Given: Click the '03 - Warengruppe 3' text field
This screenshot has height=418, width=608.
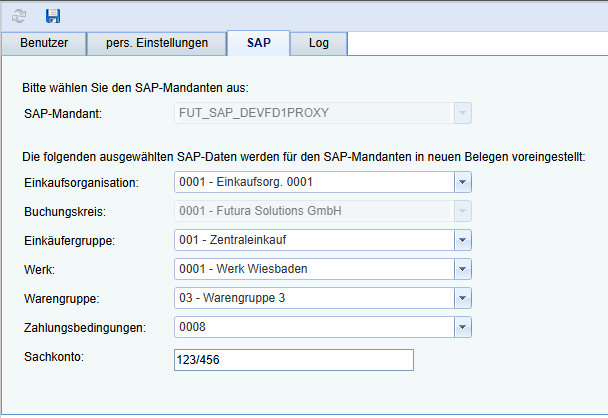Looking at the screenshot, I should pos(313,298).
